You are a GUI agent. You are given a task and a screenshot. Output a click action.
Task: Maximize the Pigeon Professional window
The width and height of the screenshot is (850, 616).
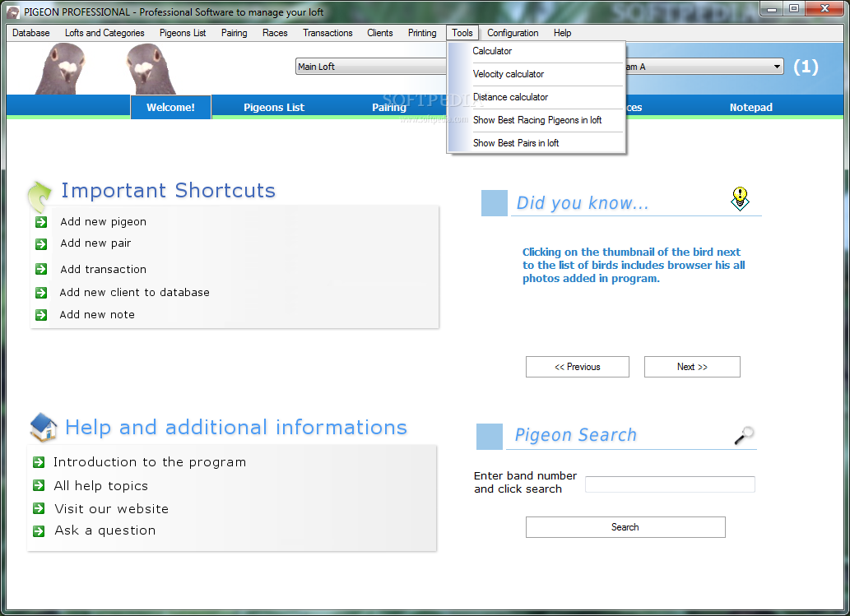(x=793, y=9)
